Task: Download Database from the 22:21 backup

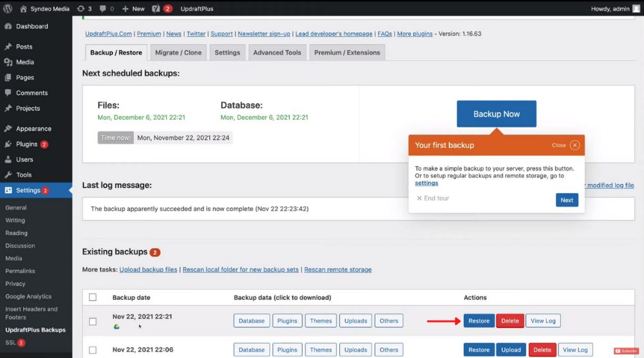Action: 252,321
